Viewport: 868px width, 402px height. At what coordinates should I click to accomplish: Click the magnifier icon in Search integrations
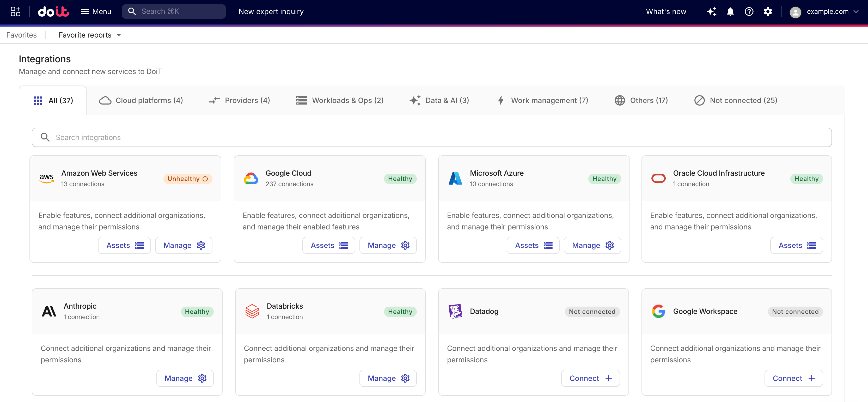click(45, 137)
